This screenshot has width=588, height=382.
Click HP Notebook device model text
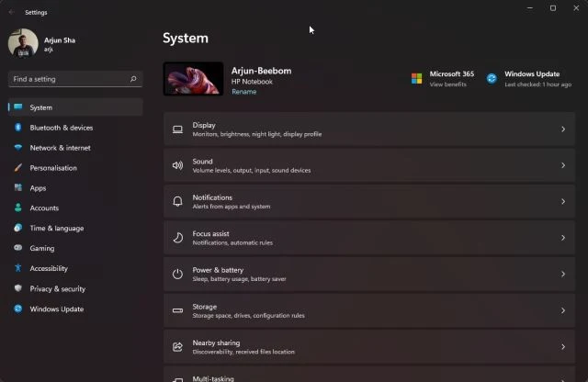[252, 82]
